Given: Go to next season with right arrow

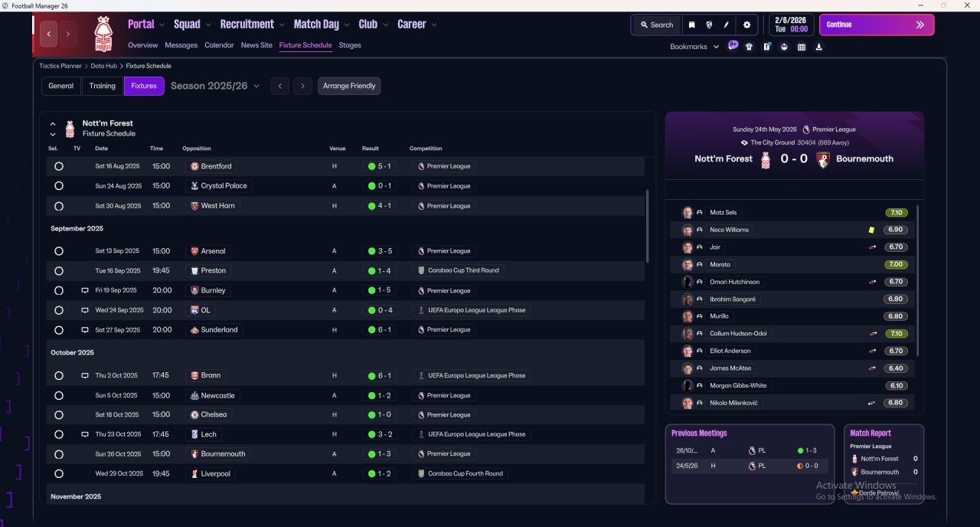Looking at the screenshot, I should pos(303,86).
